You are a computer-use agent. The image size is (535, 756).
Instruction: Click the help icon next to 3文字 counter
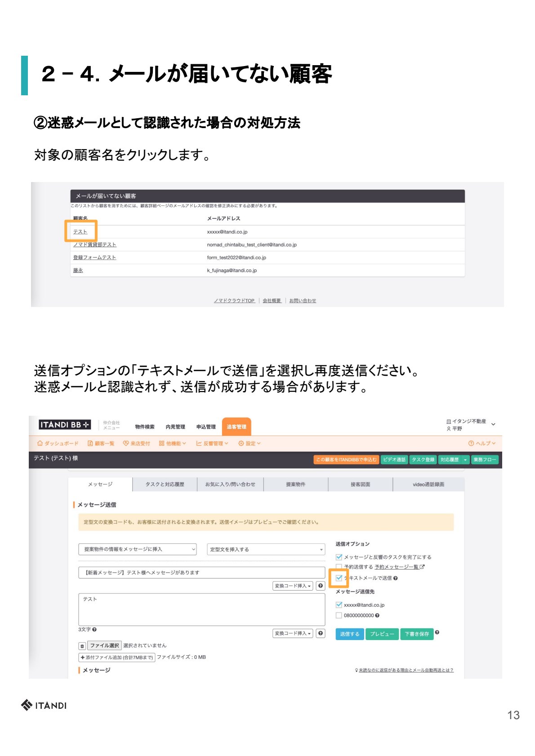tap(94, 629)
